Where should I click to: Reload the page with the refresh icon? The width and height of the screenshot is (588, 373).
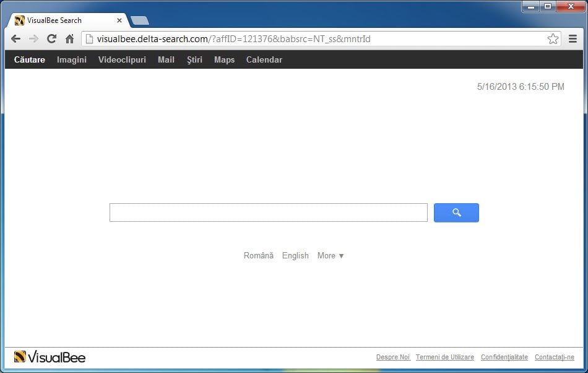coord(52,38)
